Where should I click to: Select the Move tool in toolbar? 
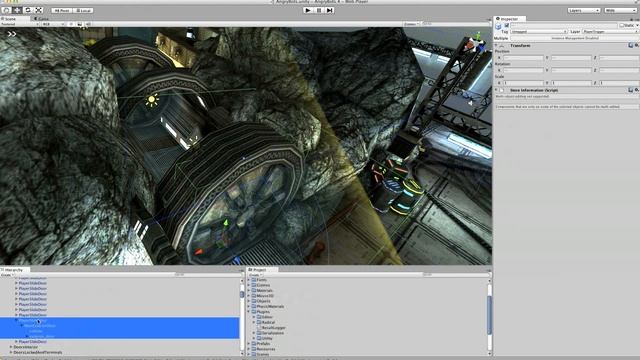coord(17,10)
